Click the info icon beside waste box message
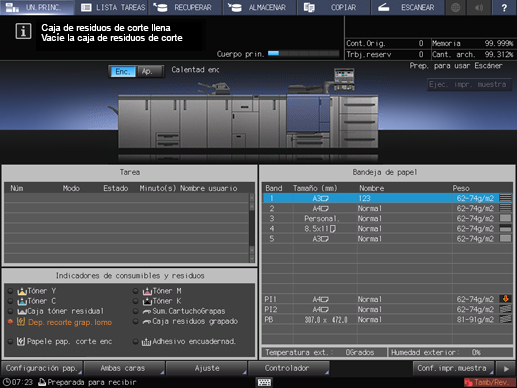The height and width of the screenshot is (388, 517). (x=23, y=32)
